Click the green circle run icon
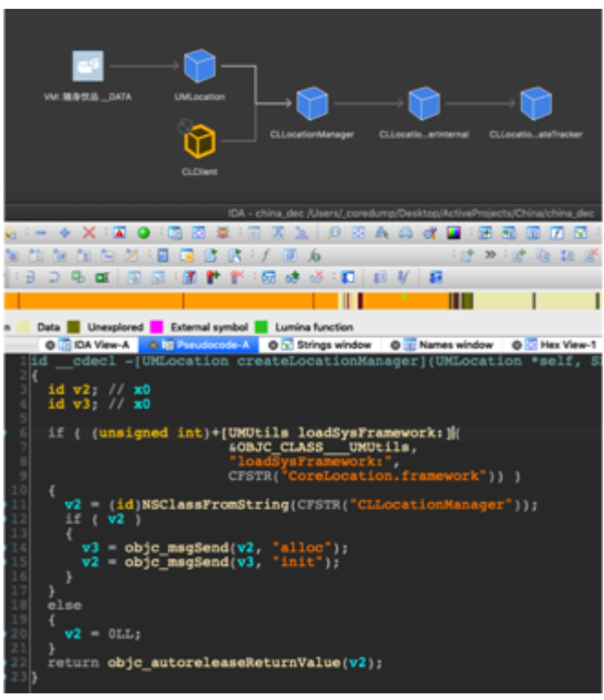 tap(144, 233)
